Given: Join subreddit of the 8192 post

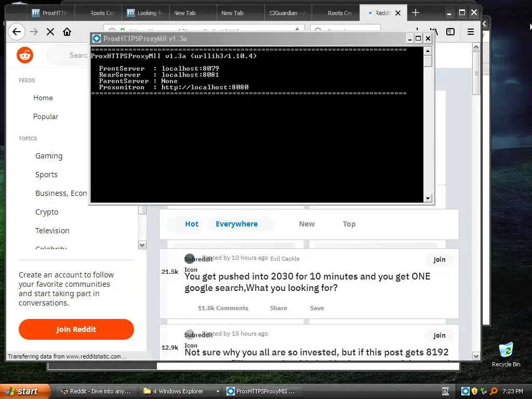Looking at the screenshot, I should (x=440, y=336).
